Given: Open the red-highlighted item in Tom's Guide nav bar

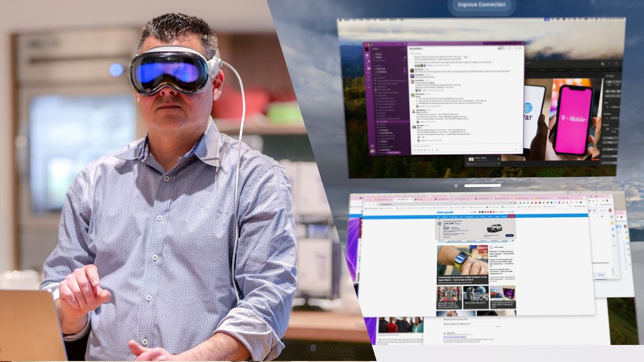Looking at the screenshot, I should click(x=511, y=217).
